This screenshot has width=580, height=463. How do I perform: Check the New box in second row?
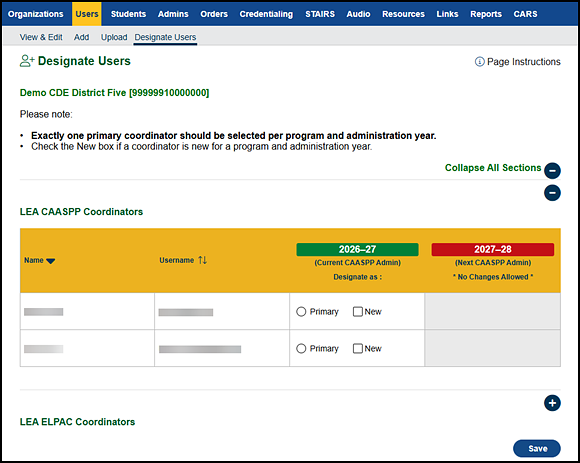coord(358,349)
